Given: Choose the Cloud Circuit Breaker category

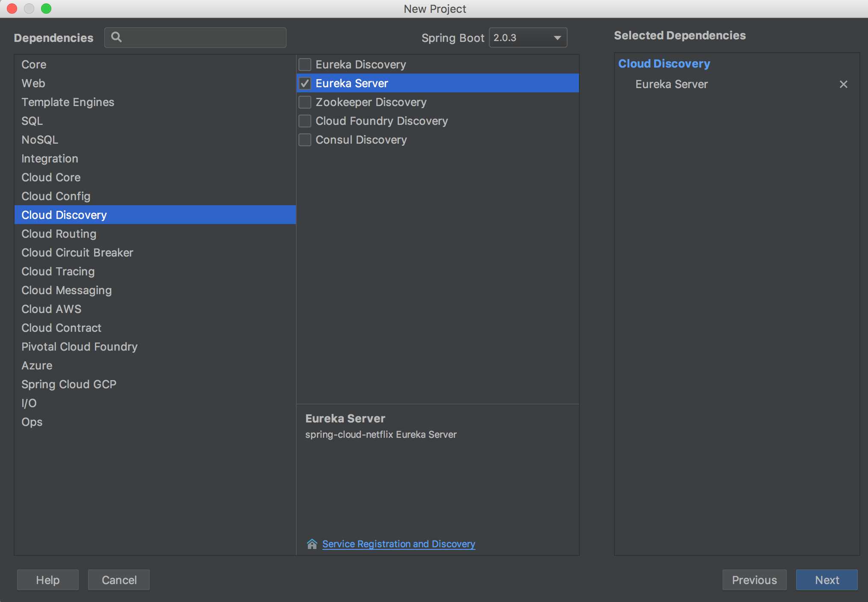Looking at the screenshot, I should 155,253.
